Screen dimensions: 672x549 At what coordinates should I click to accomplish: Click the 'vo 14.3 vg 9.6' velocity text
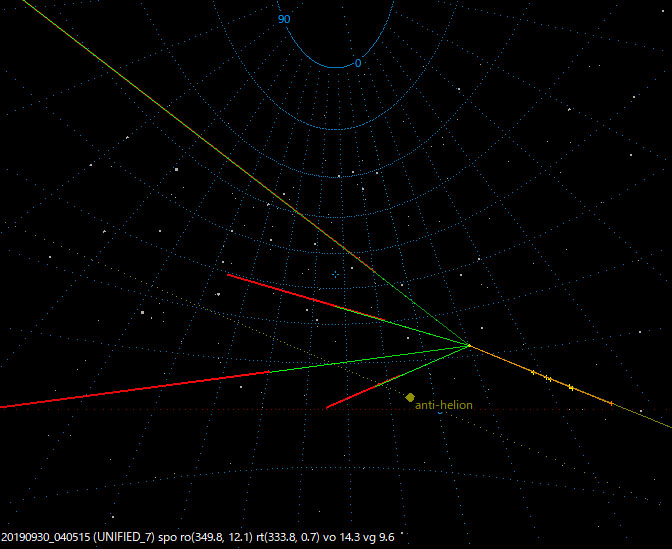[x=358, y=537]
